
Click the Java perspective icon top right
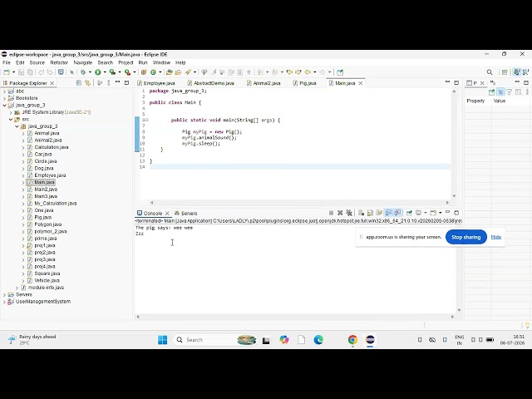coord(517,72)
